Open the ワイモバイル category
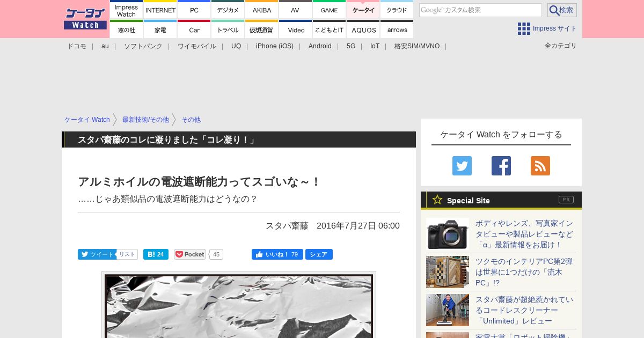The image size is (644, 338). click(197, 46)
